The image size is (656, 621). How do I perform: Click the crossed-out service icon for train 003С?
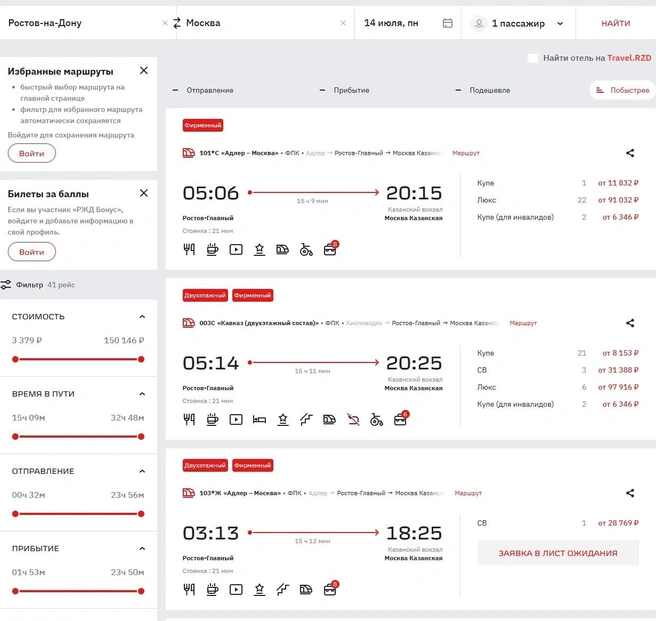tap(353, 420)
